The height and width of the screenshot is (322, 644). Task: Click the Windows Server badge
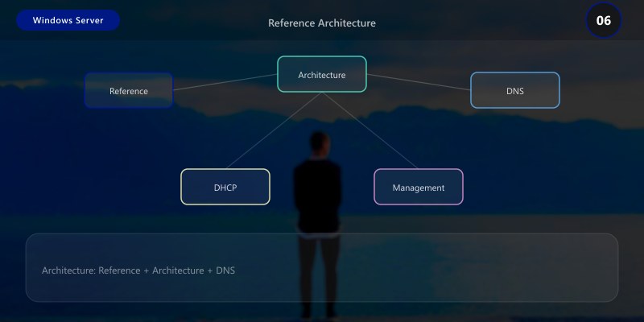point(68,20)
